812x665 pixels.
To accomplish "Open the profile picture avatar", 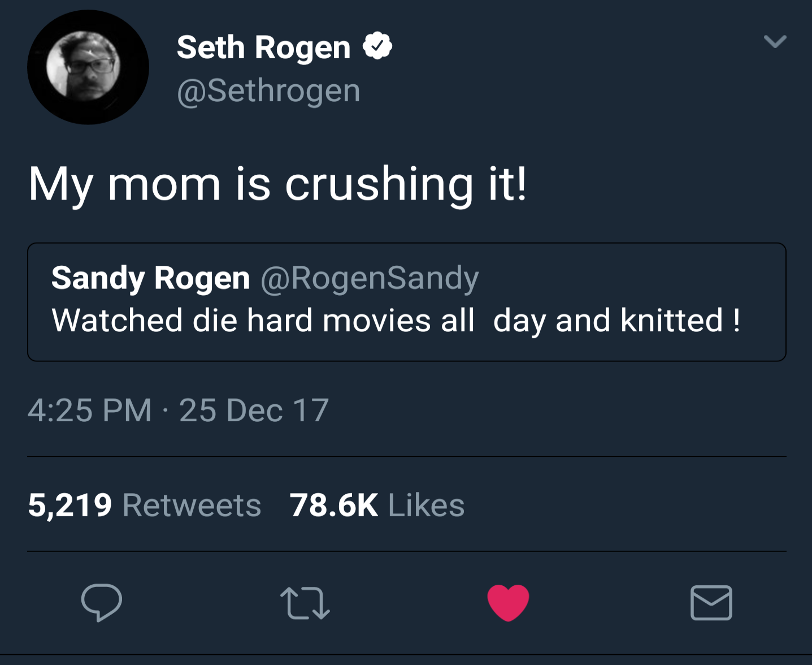I will (88, 67).
